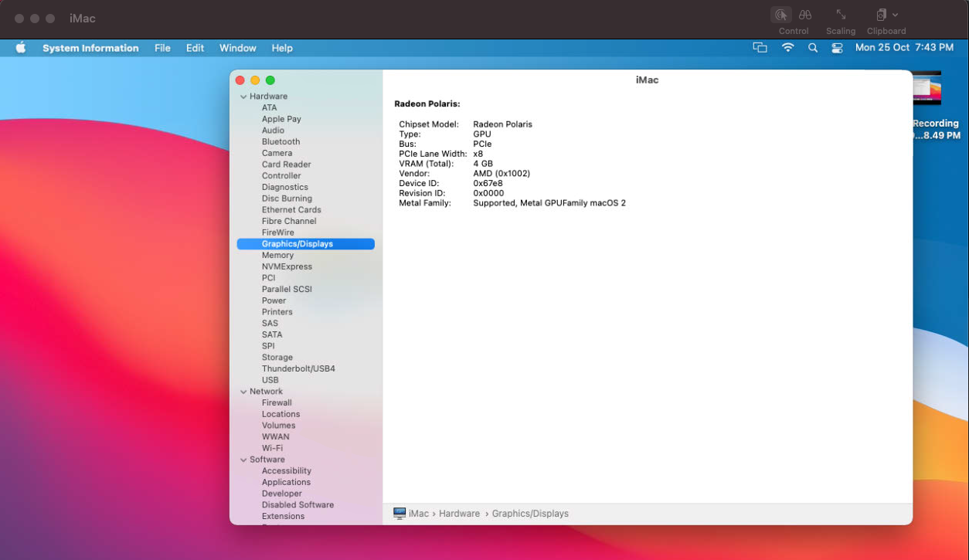Open the Window menu

[237, 48]
